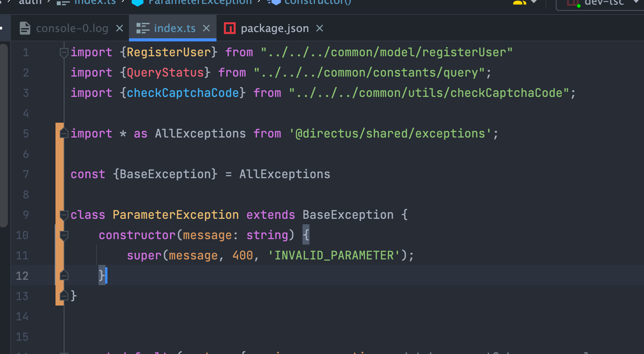This screenshot has width=644, height=354.
Task: Click the import fold end marker at line 5
Action: [64, 134]
